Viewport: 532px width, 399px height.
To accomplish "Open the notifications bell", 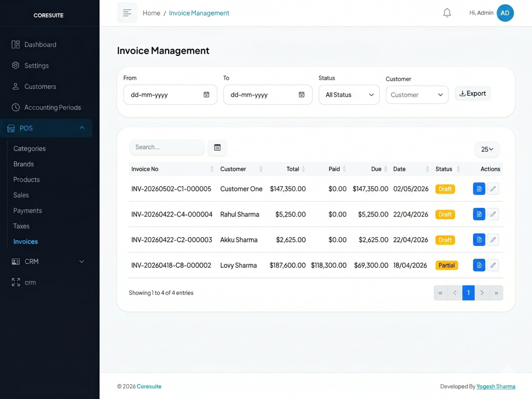I will click(447, 13).
